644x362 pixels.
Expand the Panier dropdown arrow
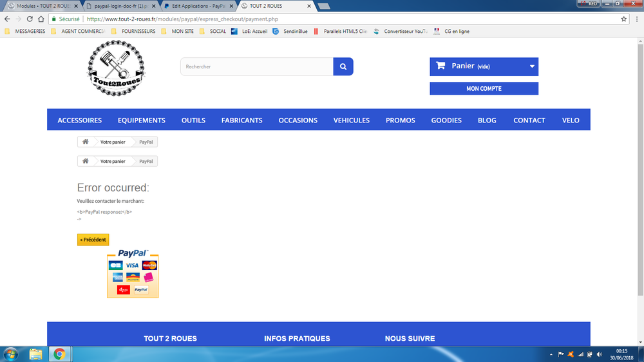(x=532, y=66)
